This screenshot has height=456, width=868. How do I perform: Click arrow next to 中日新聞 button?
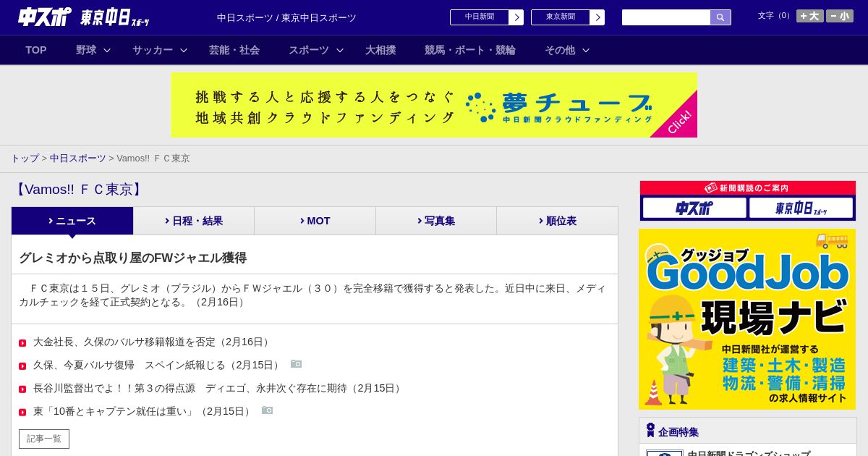tap(516, 17)
